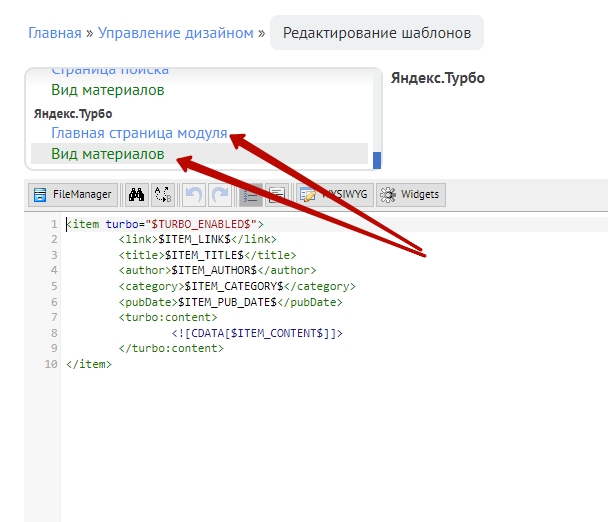This screenshot has height=522, width=608.
Task: Select Главная страница модуля template
Action: [x=139, y=133]
